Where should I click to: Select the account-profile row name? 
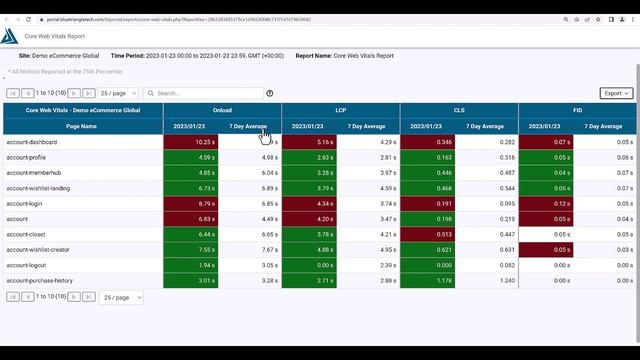coord(26,158)
